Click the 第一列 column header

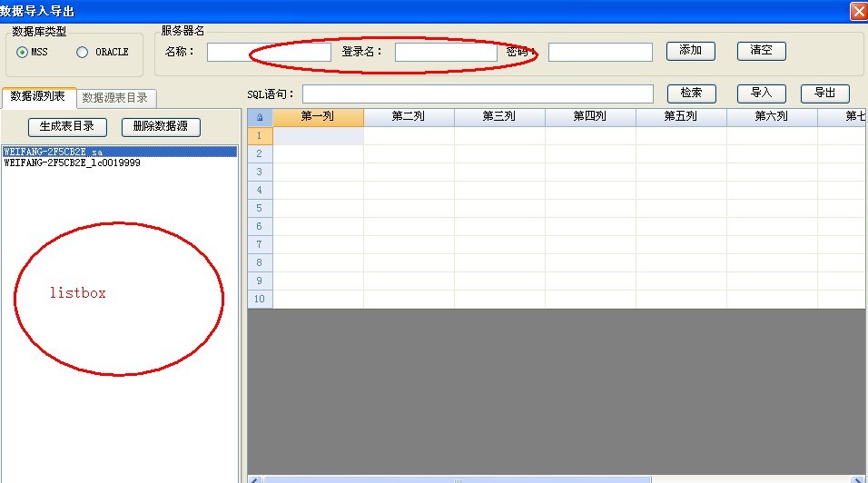[318, 117]
